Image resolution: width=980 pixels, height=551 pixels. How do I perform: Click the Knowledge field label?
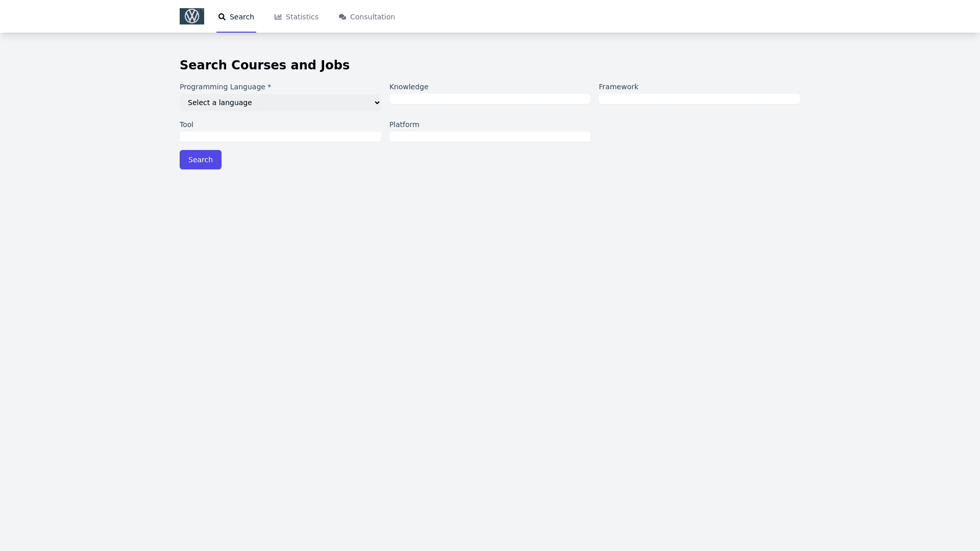coord(408,87)
